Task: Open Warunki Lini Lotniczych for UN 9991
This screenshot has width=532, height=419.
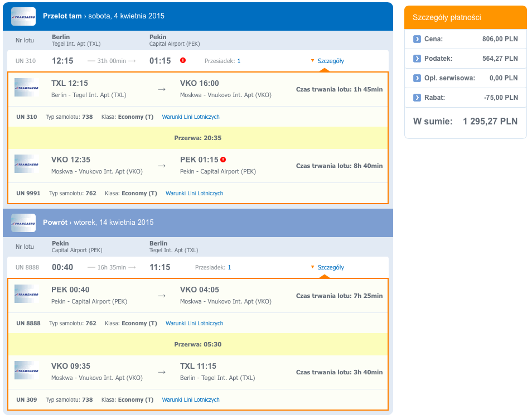Action: tap(195, 193)
